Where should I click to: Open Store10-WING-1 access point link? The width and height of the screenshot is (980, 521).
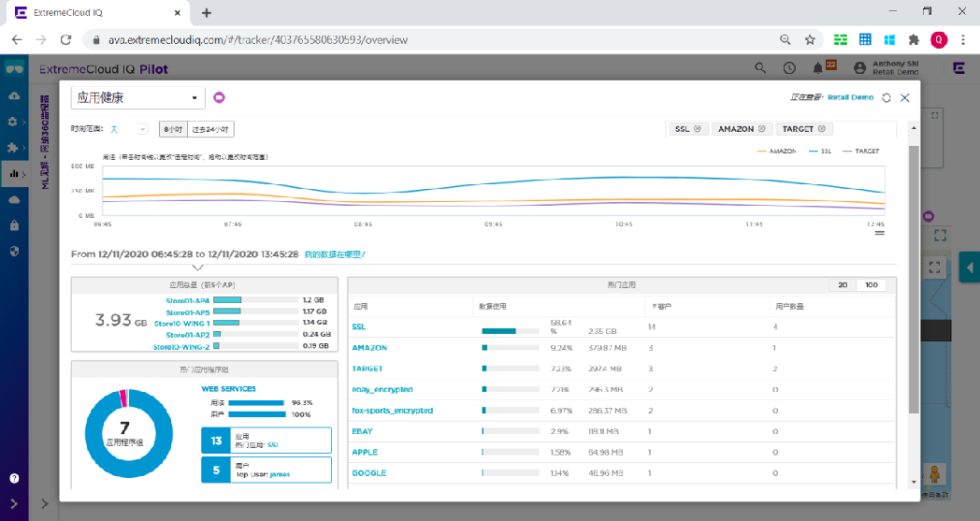(181, 324)
